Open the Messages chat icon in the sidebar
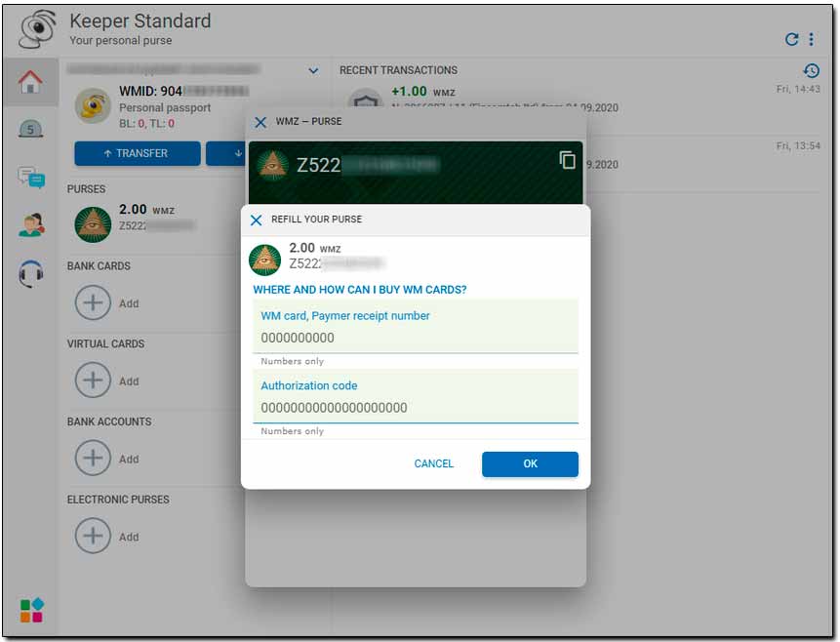The width and height of the screenshot is (840, 642). [x=31, y=178]
